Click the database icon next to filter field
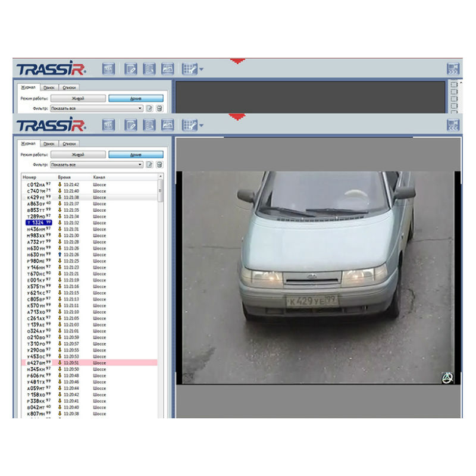The height and width of the screenshot is (476, 476). (x=159, y=165)
